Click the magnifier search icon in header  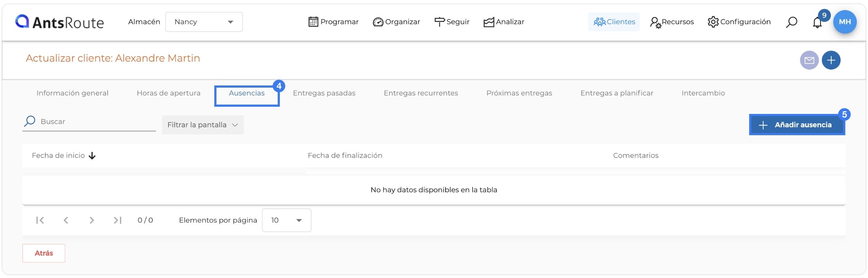click(791, 22)
